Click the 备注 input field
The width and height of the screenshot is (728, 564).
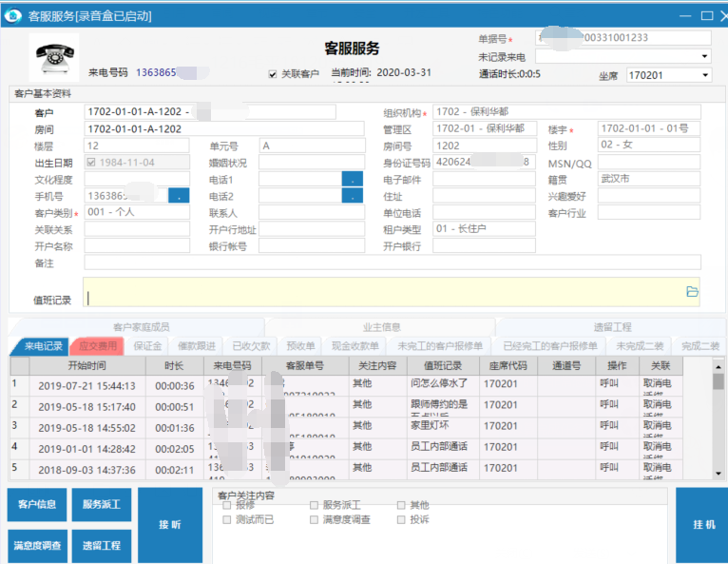[x=393, y=262]
